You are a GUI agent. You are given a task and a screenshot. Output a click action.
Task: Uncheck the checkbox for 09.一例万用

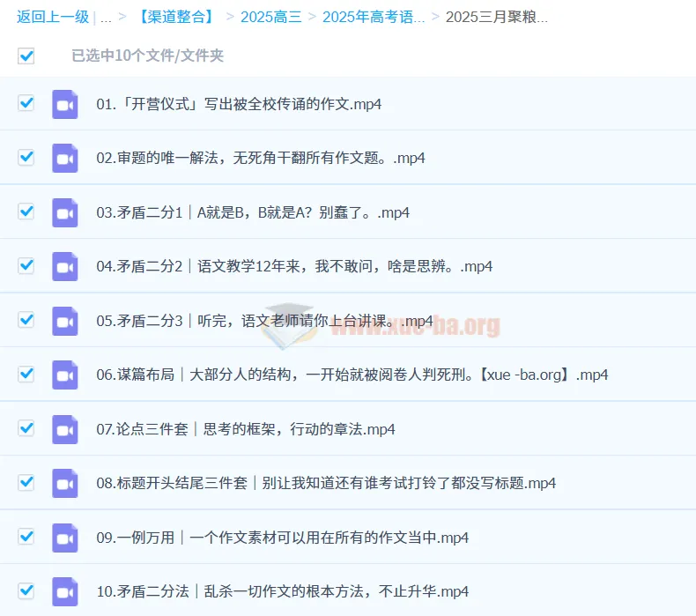click(x=26, y=537)
